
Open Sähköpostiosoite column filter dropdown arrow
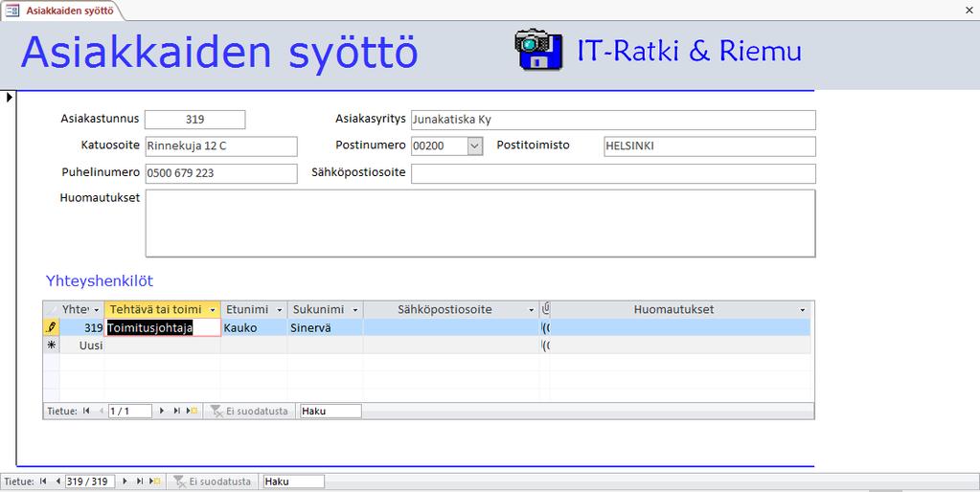coord(532,310)
